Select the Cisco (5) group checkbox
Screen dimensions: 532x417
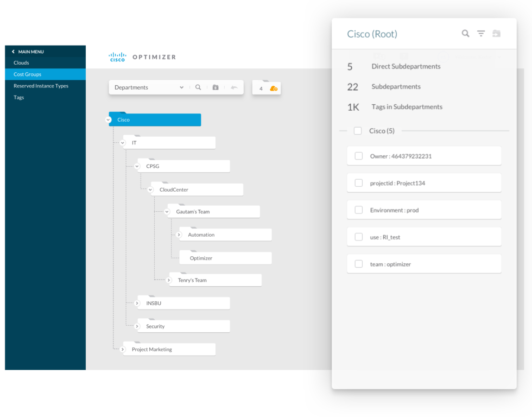(x=358, y=131)
